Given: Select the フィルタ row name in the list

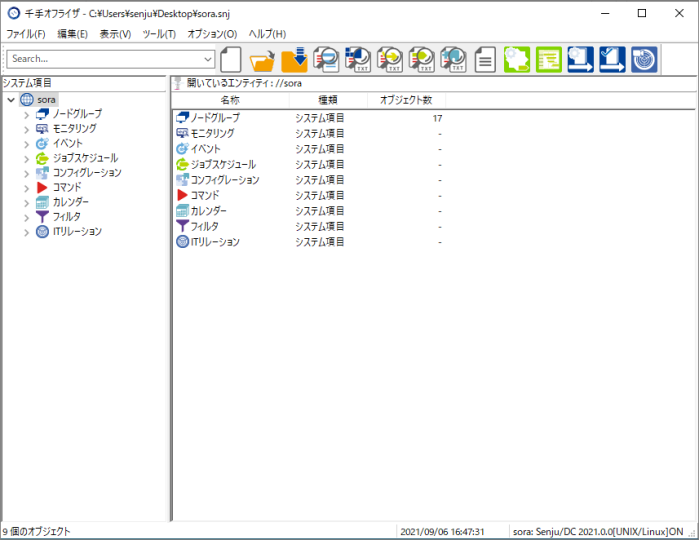Looking at the screenshot, I should click(205, 227).
